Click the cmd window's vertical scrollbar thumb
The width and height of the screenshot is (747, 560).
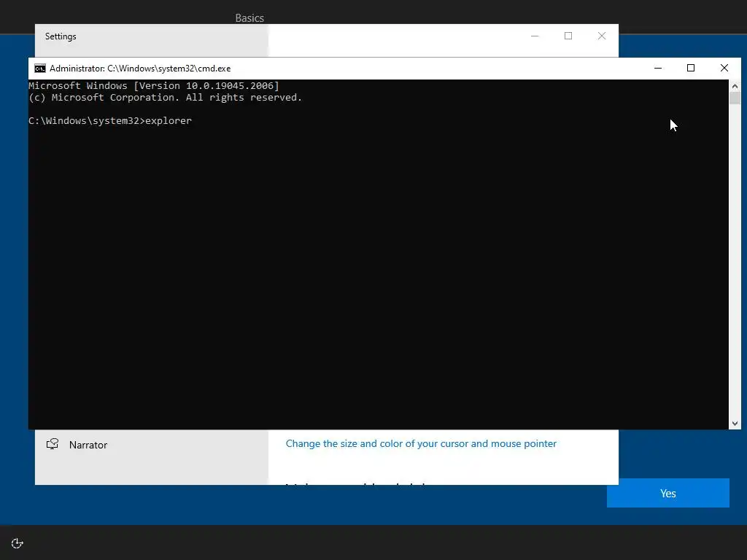tap(735, 98)
